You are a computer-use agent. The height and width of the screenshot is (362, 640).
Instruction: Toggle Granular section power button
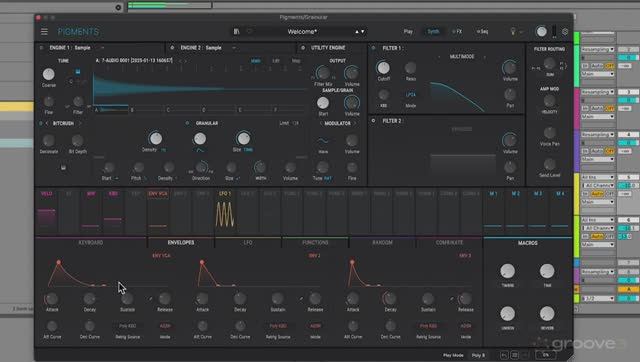pyautogui.click(x=187, y=123)
